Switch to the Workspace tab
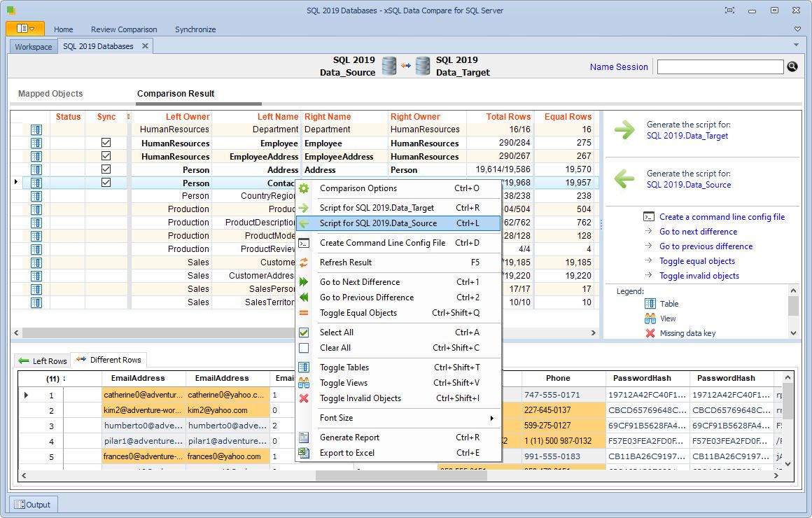This screenshot has height=518, width=812. click(x=33, y=47)
